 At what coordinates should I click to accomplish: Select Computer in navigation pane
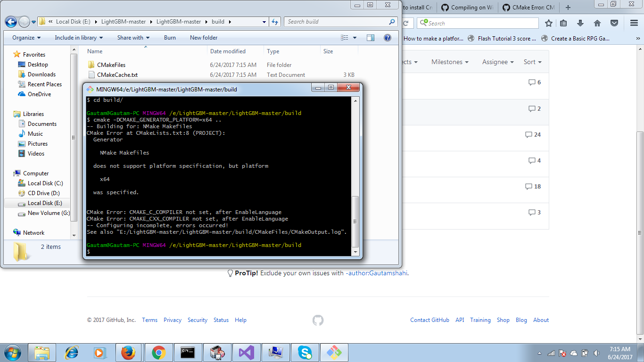[36, 173]
